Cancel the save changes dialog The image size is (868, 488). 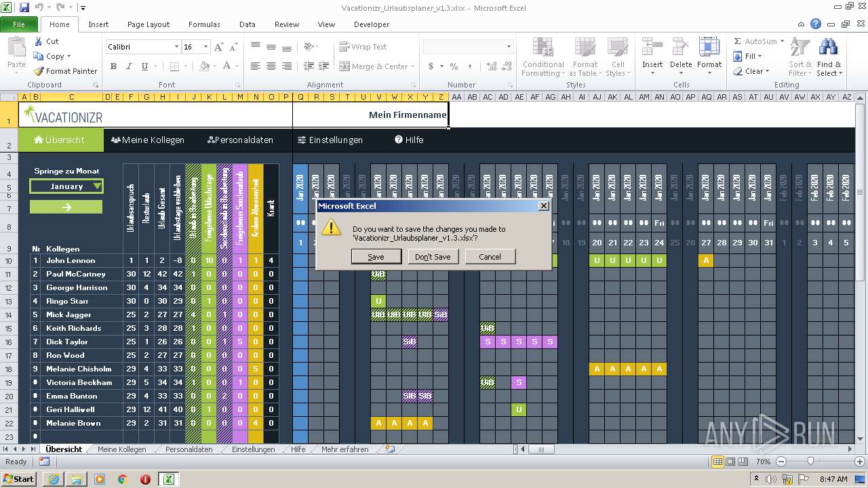pyautogui.click(x=490, y=257)
